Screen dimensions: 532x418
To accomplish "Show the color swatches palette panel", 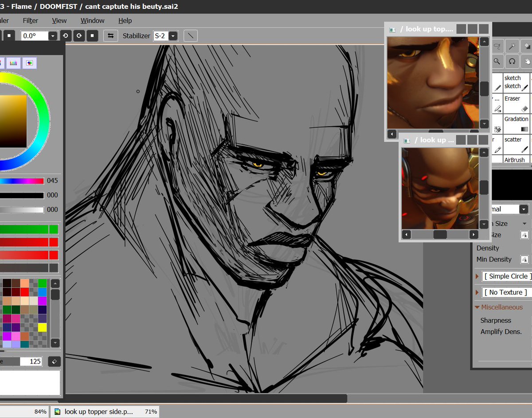I will tap(14, 63).
